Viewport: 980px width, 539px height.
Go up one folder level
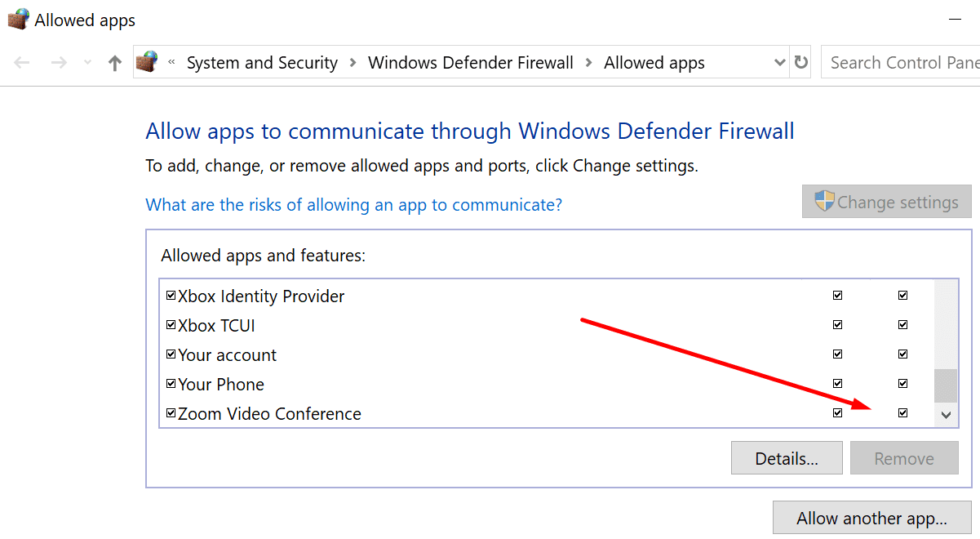coord(115,63)
